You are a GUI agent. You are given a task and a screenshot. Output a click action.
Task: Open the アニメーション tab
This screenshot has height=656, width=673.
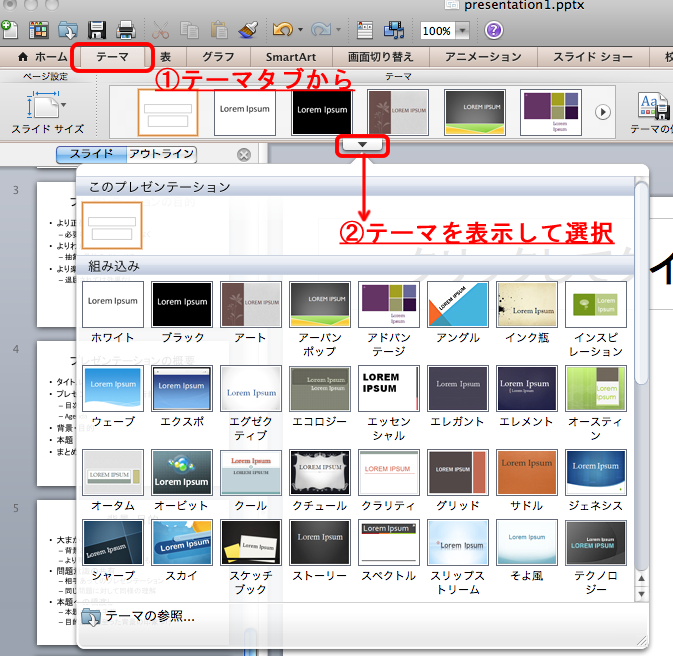coord(483,57)
